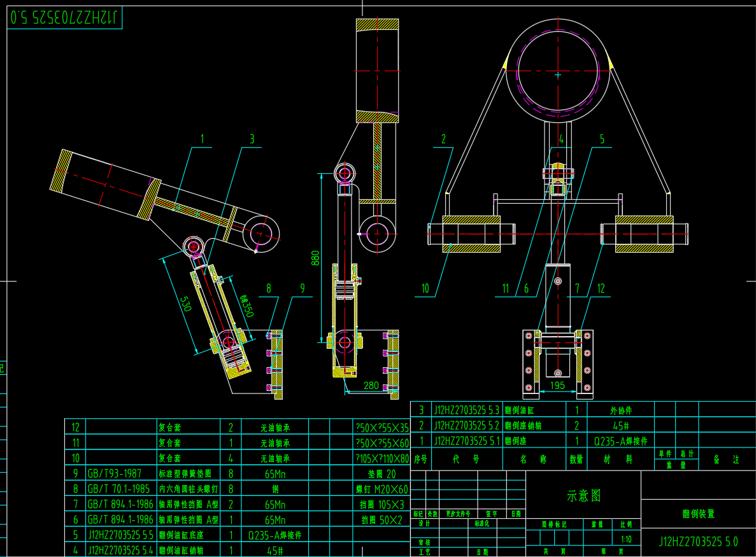
Task: Select drawing callout number 11 leader label
Action: tap(505, 288)
